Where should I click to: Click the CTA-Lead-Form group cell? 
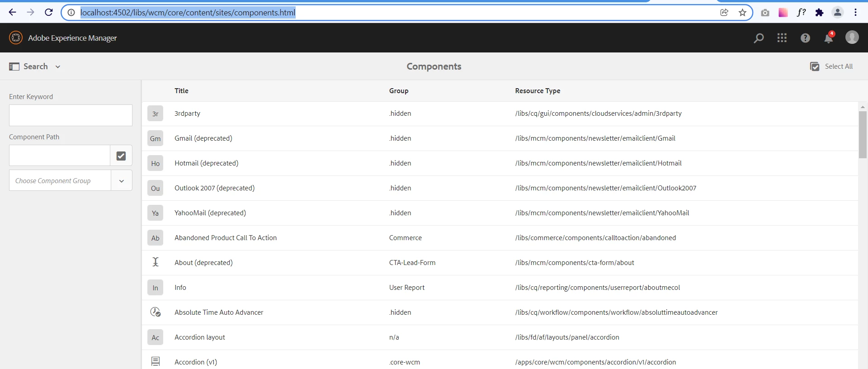point(412,263)
